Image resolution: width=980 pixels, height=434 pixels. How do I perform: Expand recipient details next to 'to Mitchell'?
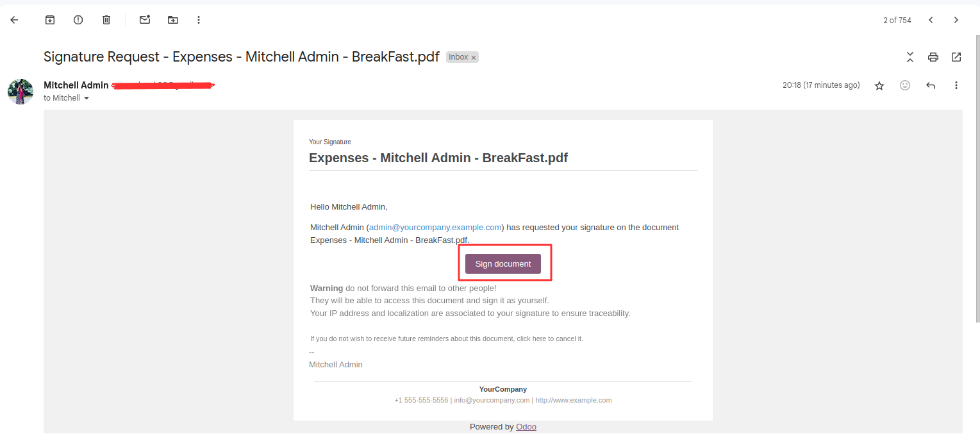[x=87, y=98]
